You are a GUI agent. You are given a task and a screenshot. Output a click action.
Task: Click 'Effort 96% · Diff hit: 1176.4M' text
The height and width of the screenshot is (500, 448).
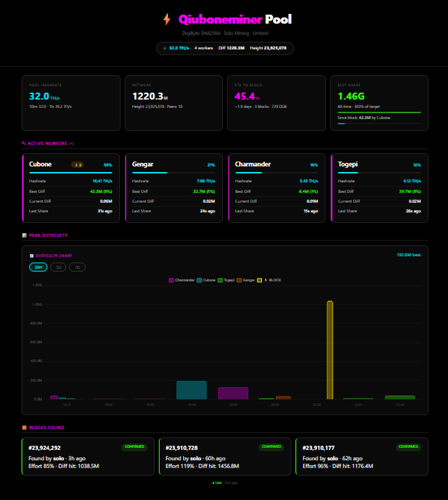tap(338, 466)
